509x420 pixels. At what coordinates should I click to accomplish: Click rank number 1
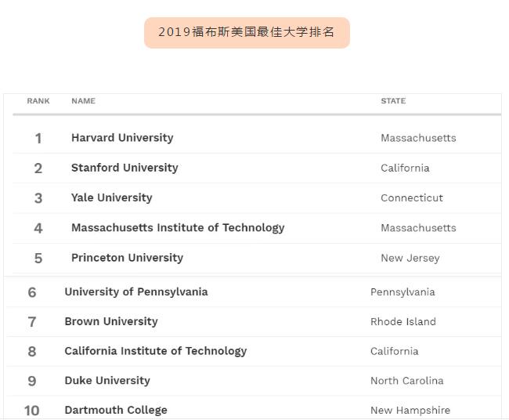(x=38, y=139)
